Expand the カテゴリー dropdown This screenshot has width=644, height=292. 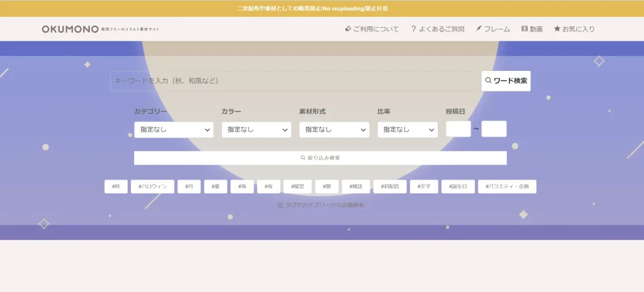pos(174,130)
